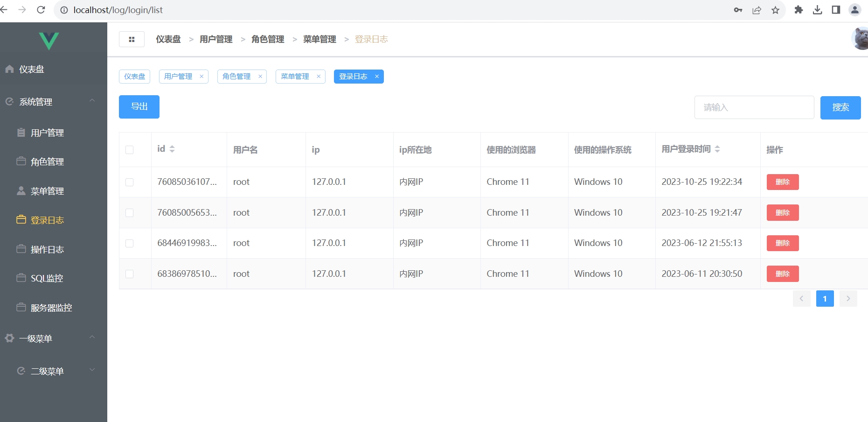Close the 菜单管理 tag
868x422 pixels.
pyautogui.click(x=319, y=77)
